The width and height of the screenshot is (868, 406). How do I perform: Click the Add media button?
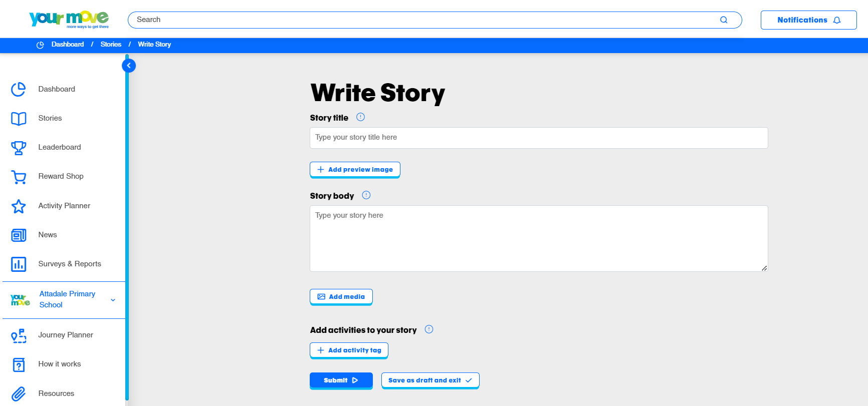[341, 297]
